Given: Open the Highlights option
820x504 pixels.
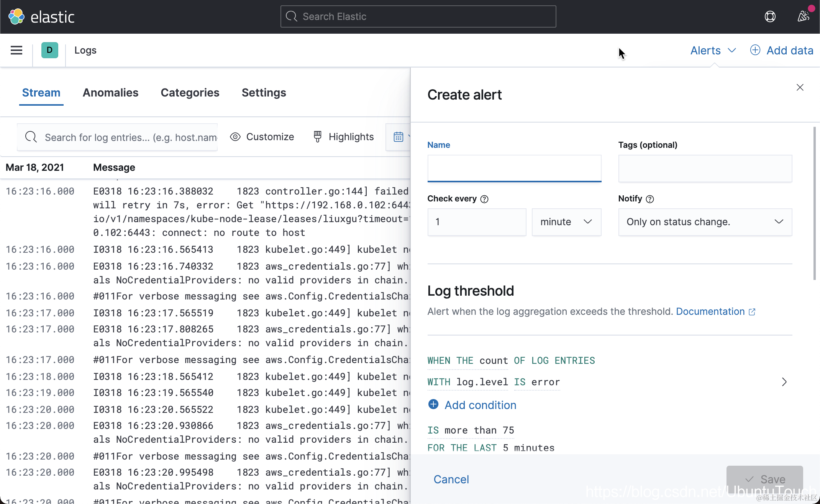Looking at the screenshot, I should pyautogui.click(x=343, y=137).
